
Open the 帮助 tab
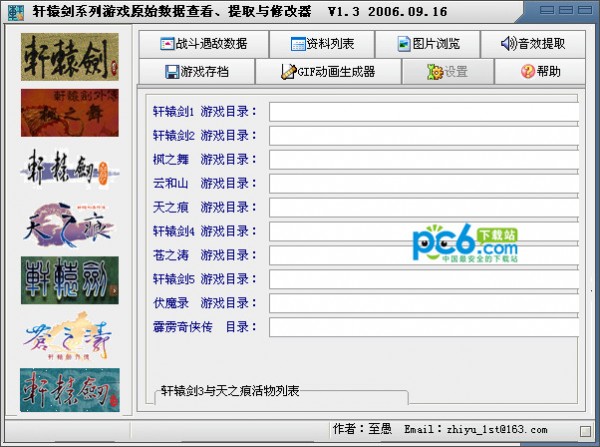(540, 72)
